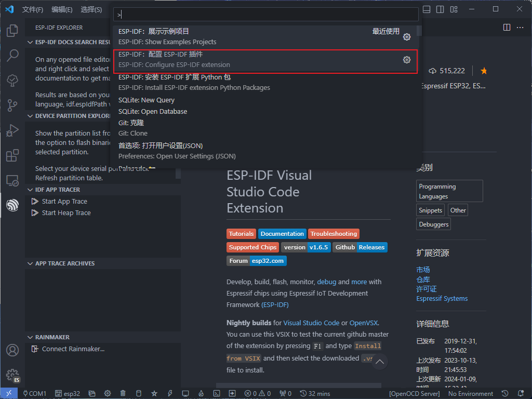Click the arrow-in-box execute task icon in status bar

[x=232, y=394]
